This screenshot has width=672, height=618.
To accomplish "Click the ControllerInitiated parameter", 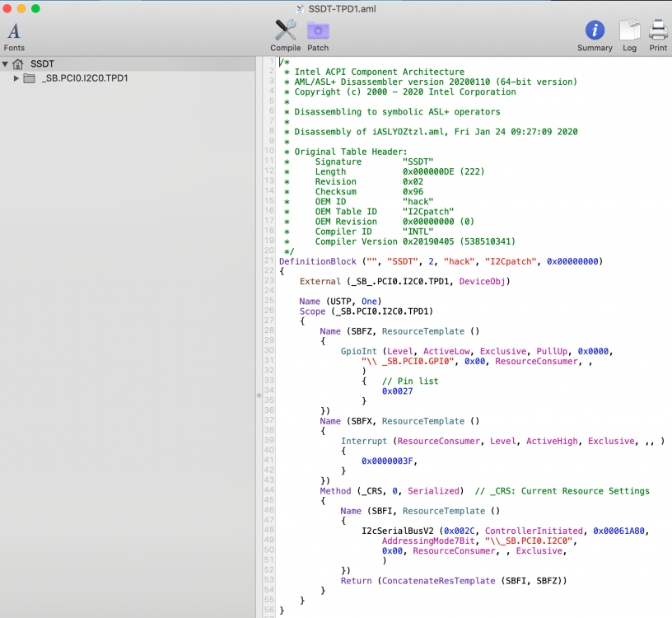I will click(x=534, y=531).
